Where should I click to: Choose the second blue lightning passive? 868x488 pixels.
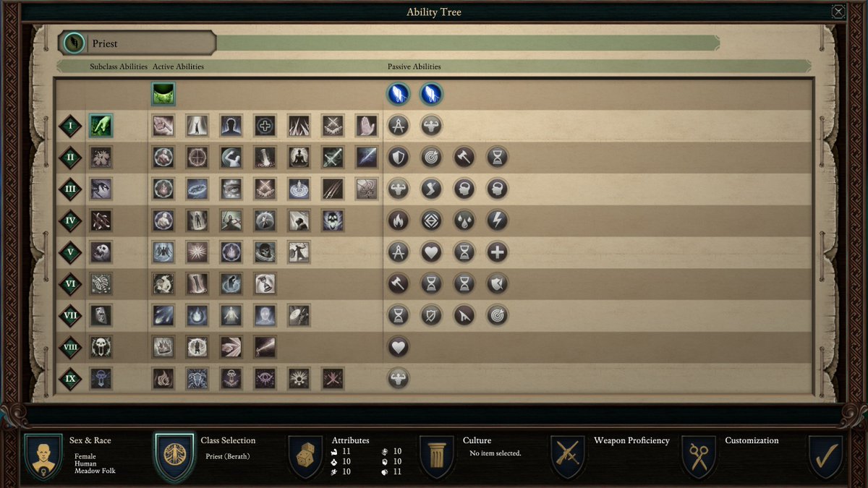(x=431, y=94)
